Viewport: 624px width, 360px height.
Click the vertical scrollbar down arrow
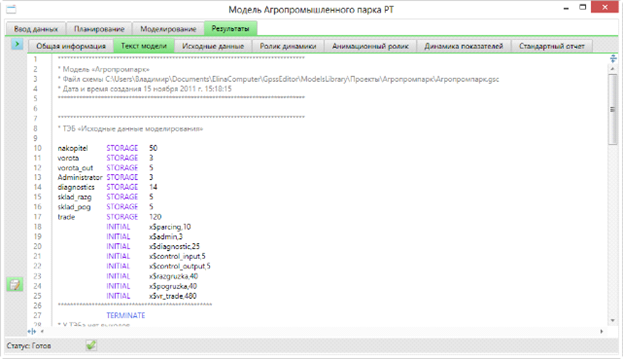[x=613, y=321]
